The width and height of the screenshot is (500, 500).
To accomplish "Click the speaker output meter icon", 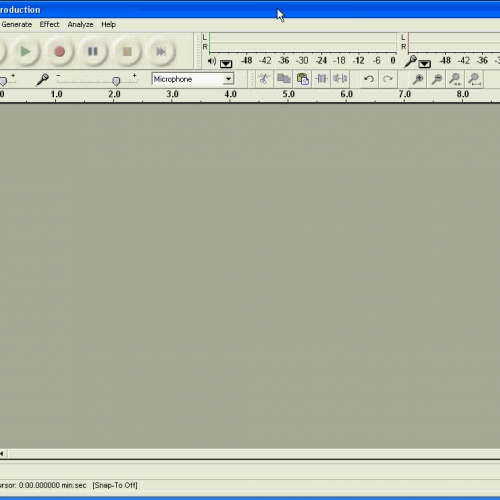I will (212, 61).
